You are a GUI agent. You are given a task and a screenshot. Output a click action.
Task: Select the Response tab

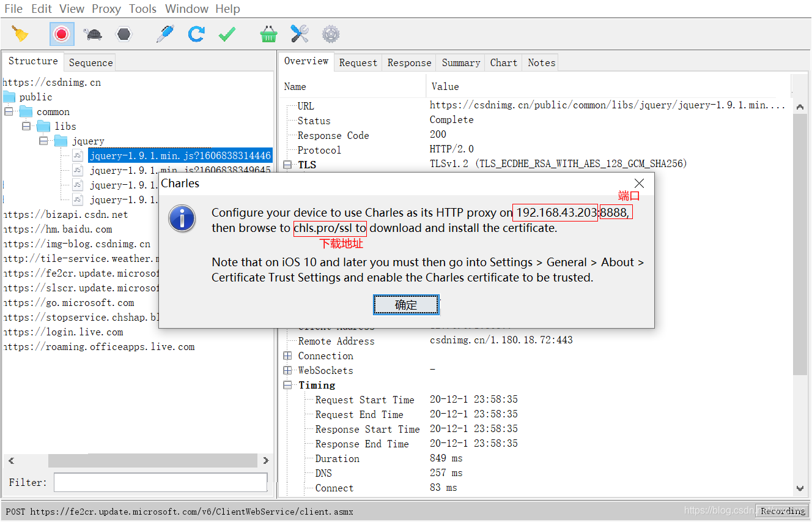click(x=409, y=62)
